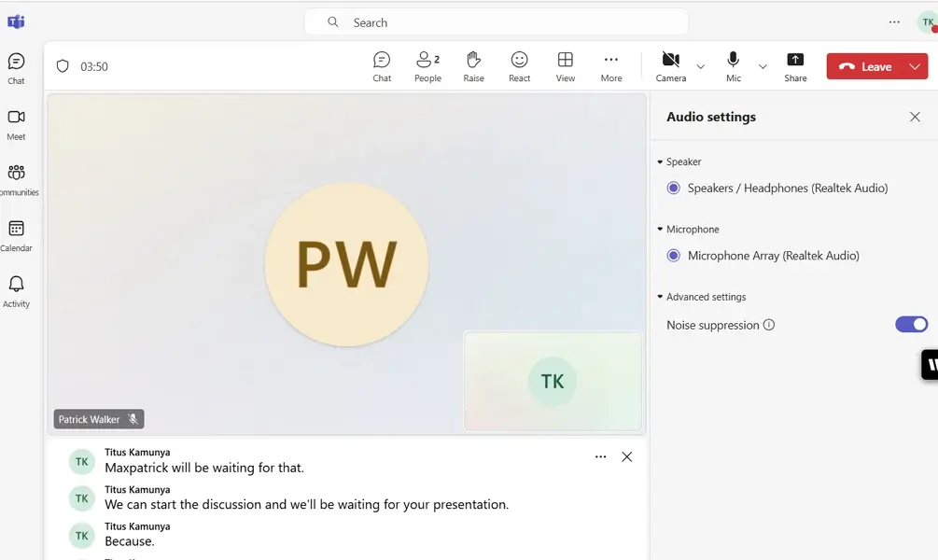
Task: Toggle the Noise suppression switch
Action: pyautogui.click(x=911, y=325)
